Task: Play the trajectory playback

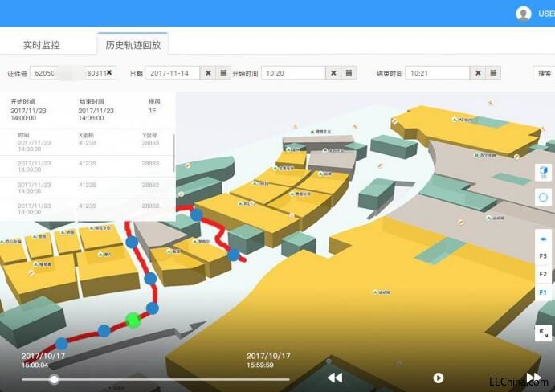Action: point(439,378)
